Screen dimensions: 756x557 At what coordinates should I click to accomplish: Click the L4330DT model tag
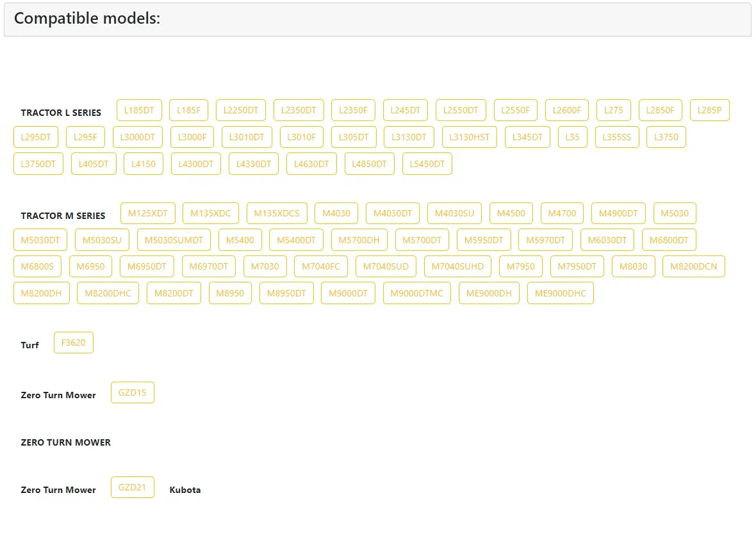tap(253, 164)
